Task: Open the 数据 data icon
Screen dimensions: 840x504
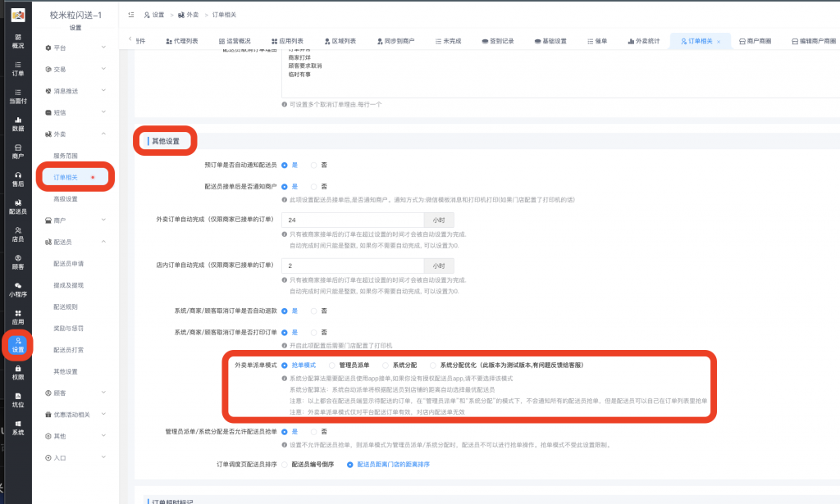Action: coord(17,124)
